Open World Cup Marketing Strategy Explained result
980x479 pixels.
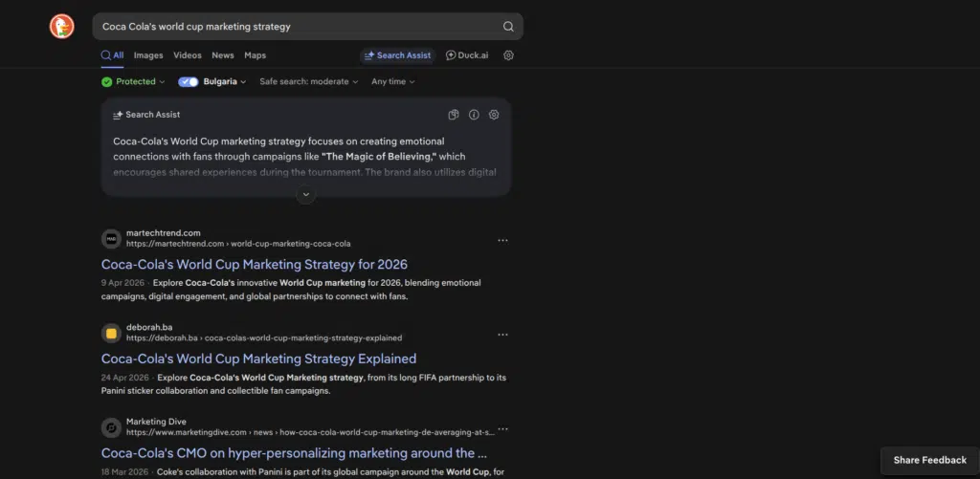tap(258, 359)
